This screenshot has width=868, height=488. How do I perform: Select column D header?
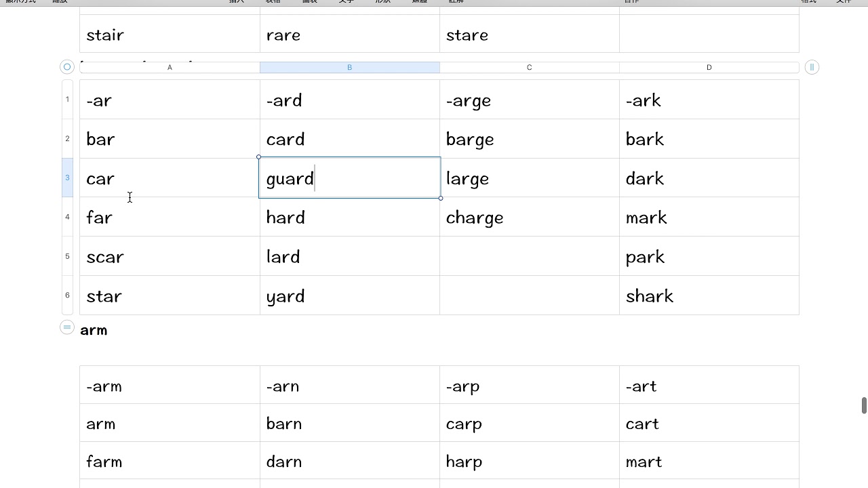pyautogui.click(x=709, y=68)
